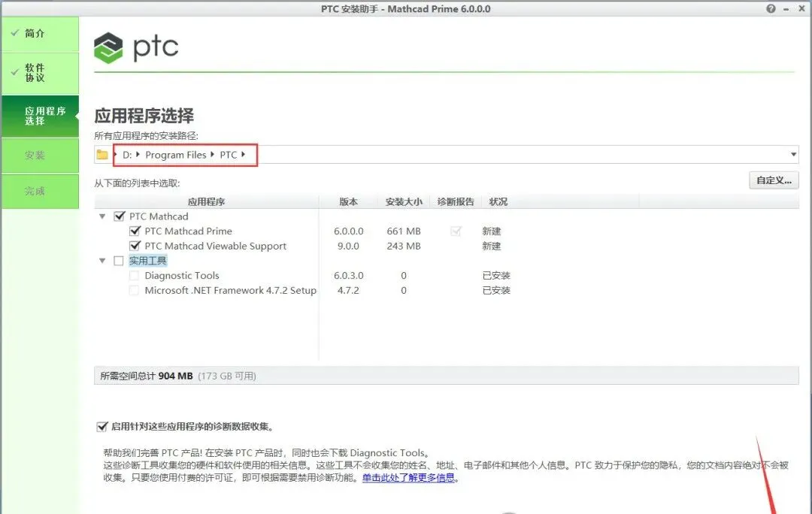Click the (173 GB 可用) text
The image size is (812, 514).
[x=227, y=376]
